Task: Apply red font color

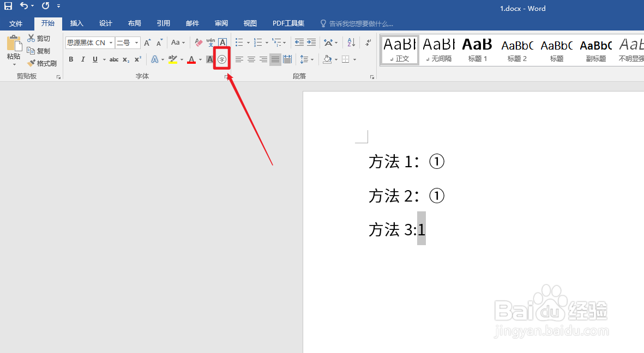Action: 191,59
